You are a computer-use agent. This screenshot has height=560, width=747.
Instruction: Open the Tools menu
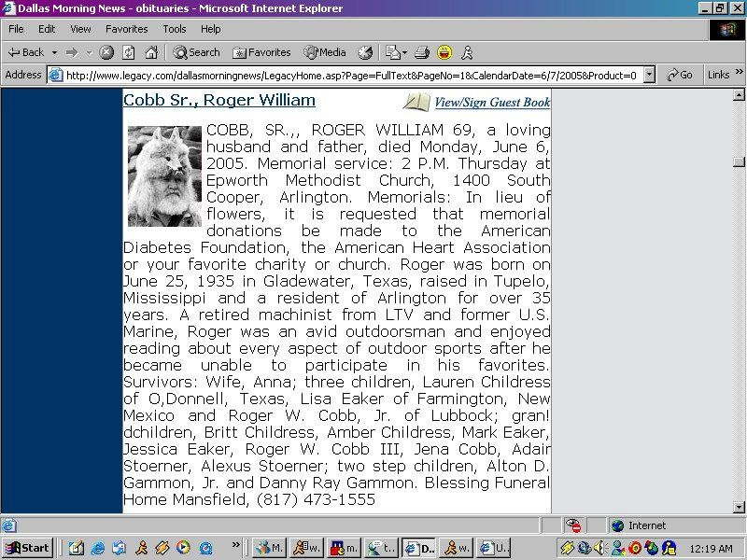(175, 29)
